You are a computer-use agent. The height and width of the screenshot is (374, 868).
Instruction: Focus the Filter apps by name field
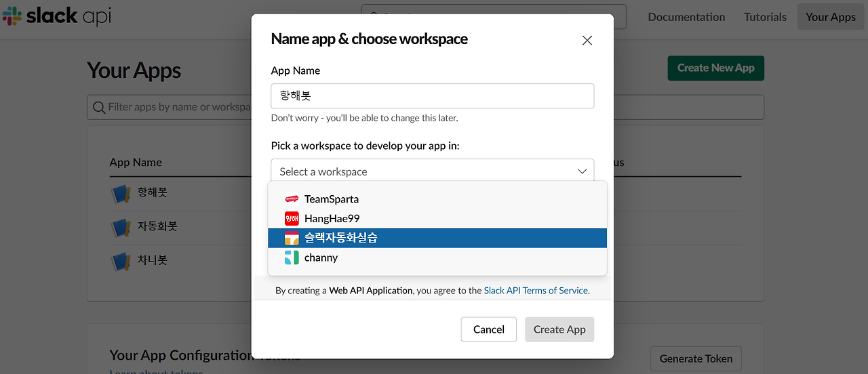[425, 107]
